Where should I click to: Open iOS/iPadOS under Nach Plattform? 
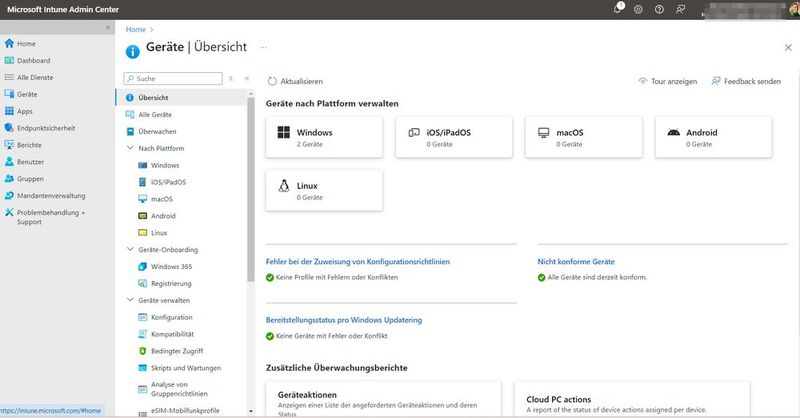pos(168,182)
